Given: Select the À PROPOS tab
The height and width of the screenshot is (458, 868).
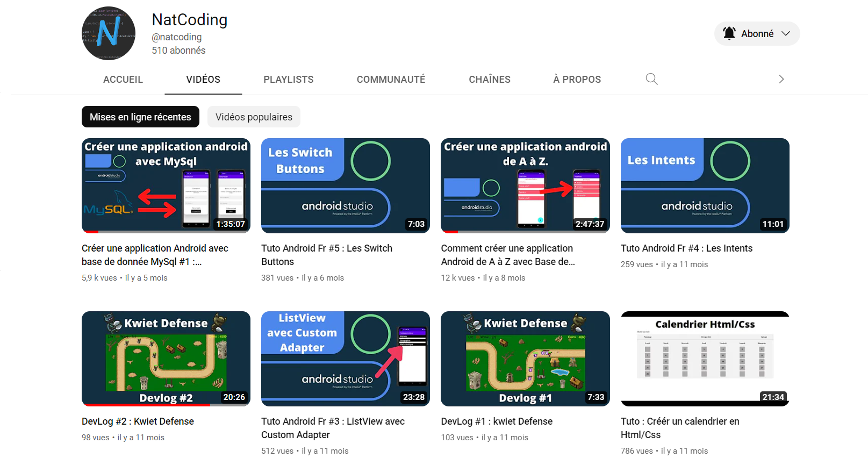Looking at the screenshot, I should coord(577,80).
